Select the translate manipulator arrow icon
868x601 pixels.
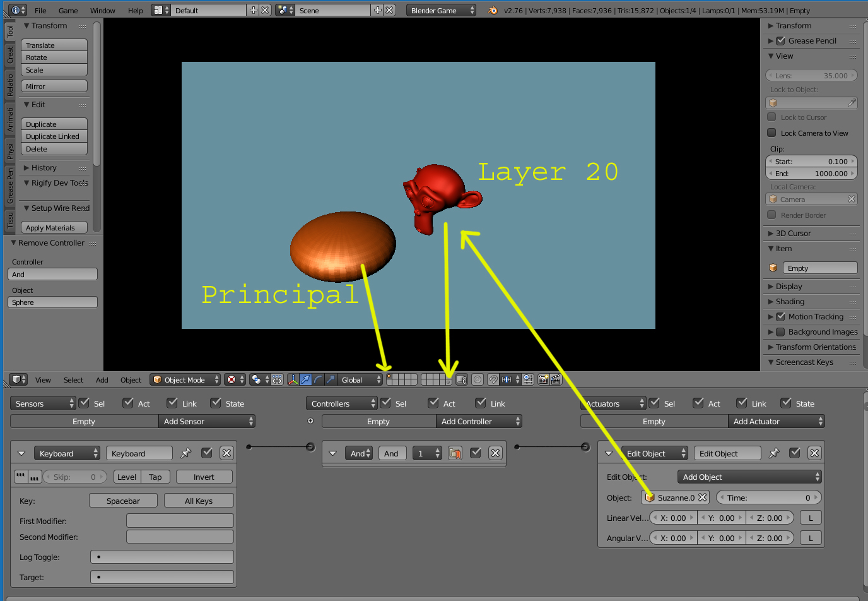305,379
